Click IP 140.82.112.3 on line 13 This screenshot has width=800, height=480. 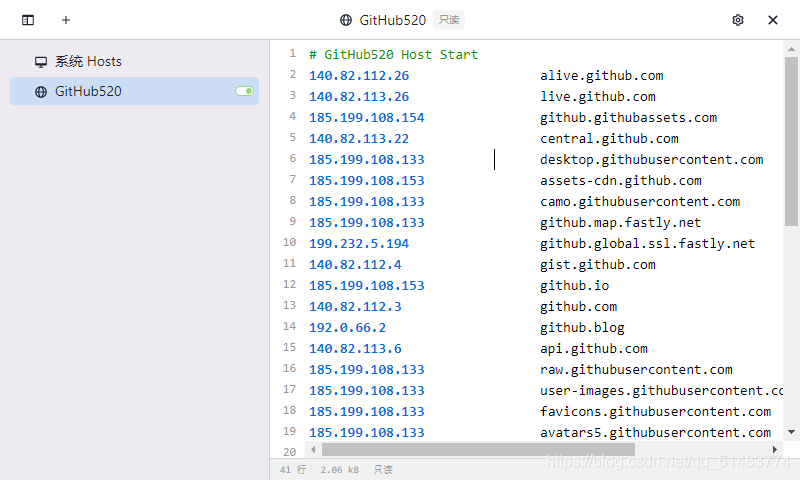point(355,306)
